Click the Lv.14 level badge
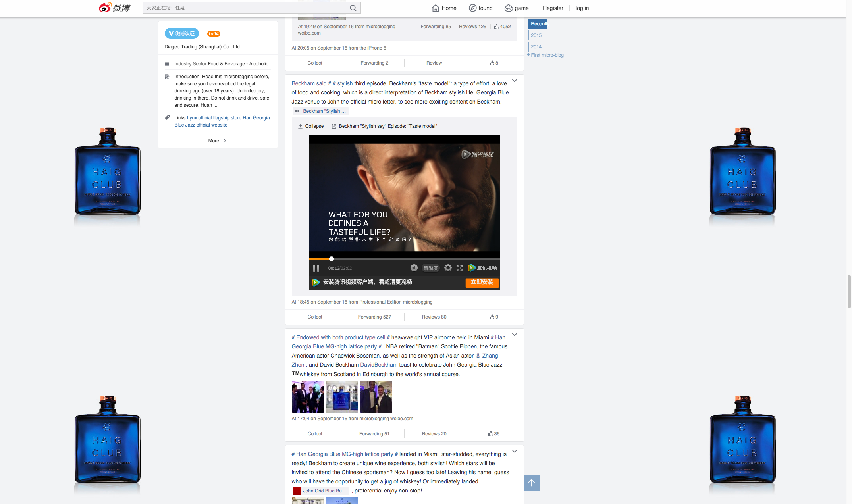852x504 pixels. pos(214,34)
